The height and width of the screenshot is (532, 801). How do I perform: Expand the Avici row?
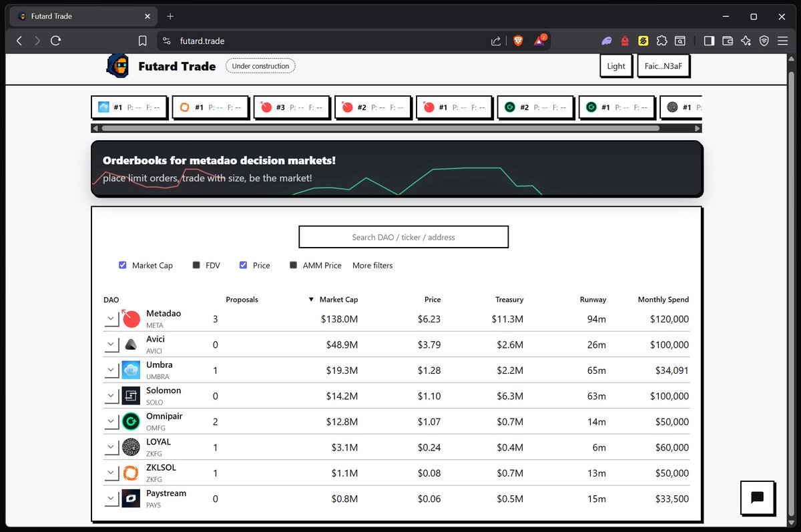tap(111, 345)
